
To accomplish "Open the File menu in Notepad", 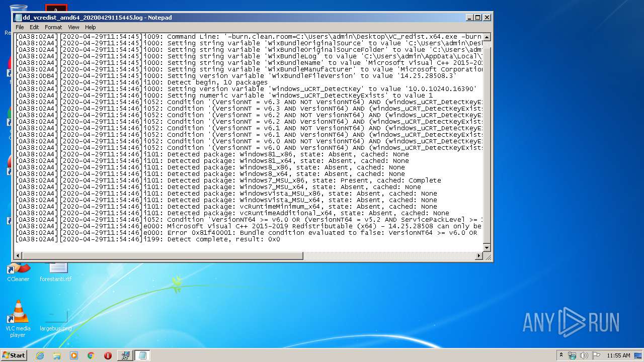I will [20, 27].
